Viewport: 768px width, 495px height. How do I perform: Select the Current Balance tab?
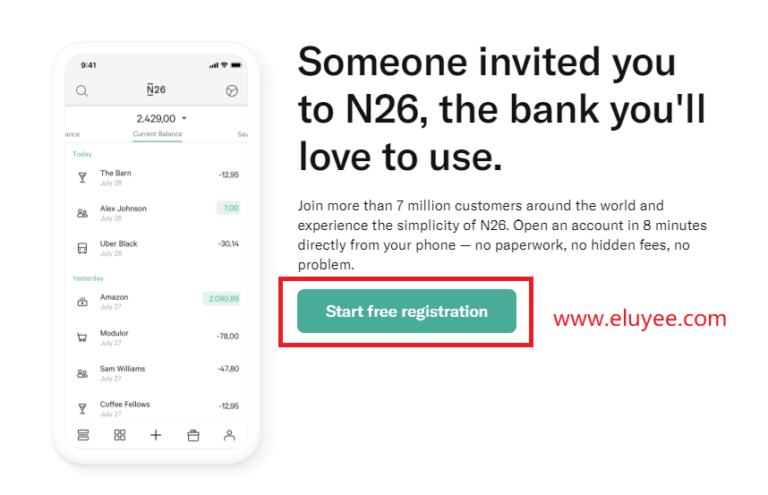[157, 134]
